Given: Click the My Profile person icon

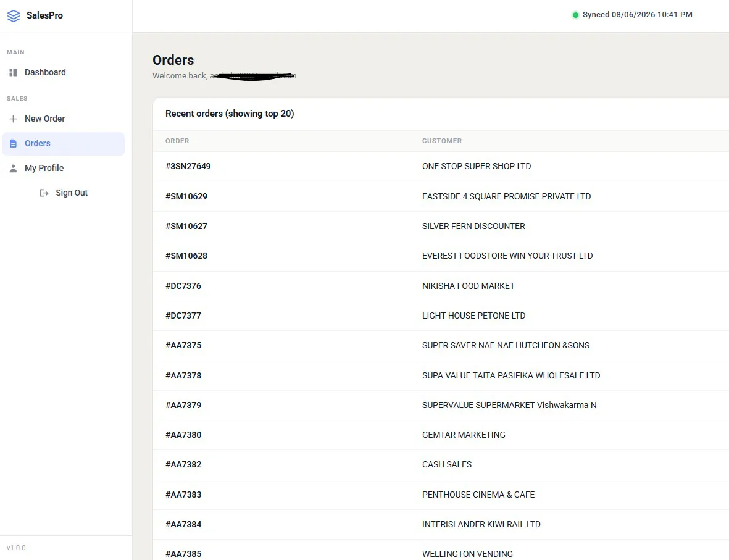Looking at the screenshot, I should 14,169.
